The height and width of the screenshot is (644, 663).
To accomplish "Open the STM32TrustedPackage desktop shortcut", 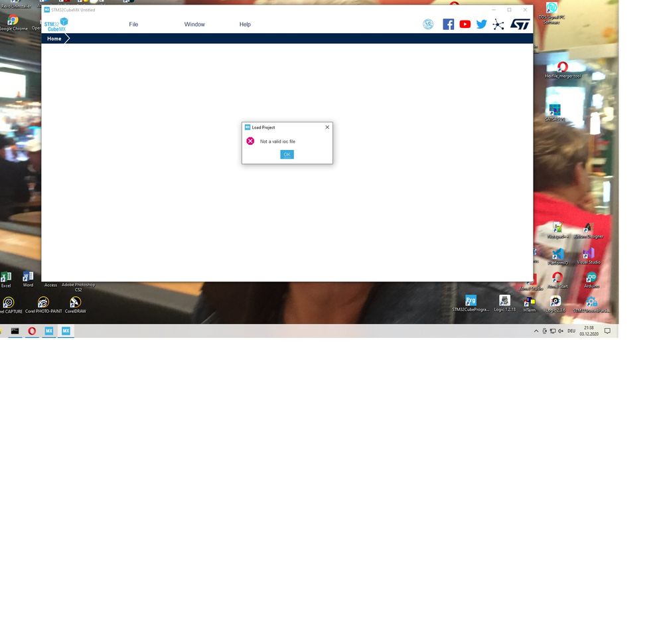I will point(591,304).
